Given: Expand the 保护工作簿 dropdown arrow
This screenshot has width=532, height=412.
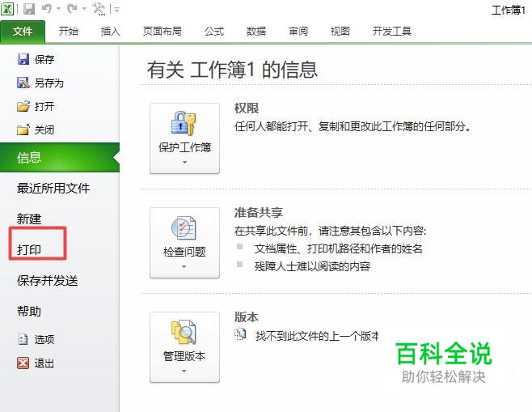Looking at the screenshot, I should (x=184, y=163).
